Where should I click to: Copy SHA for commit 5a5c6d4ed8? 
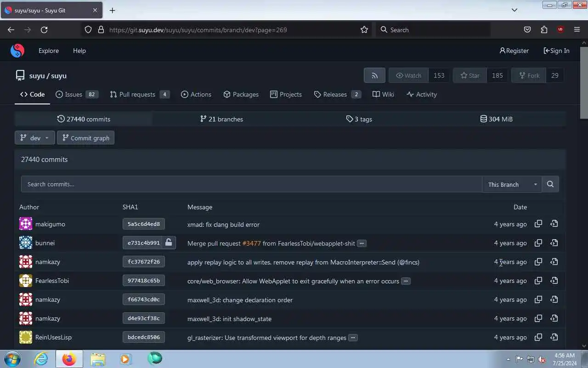pyautogui.click(x=538, y=224)
